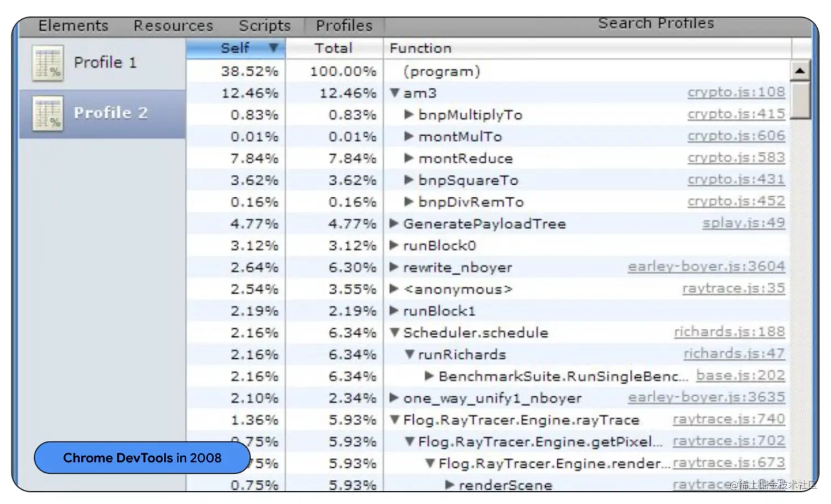The image size is (831, 504).
Task: Collapse Flog.RayTracer.Engine.render... row
Action: pos(430,463)
